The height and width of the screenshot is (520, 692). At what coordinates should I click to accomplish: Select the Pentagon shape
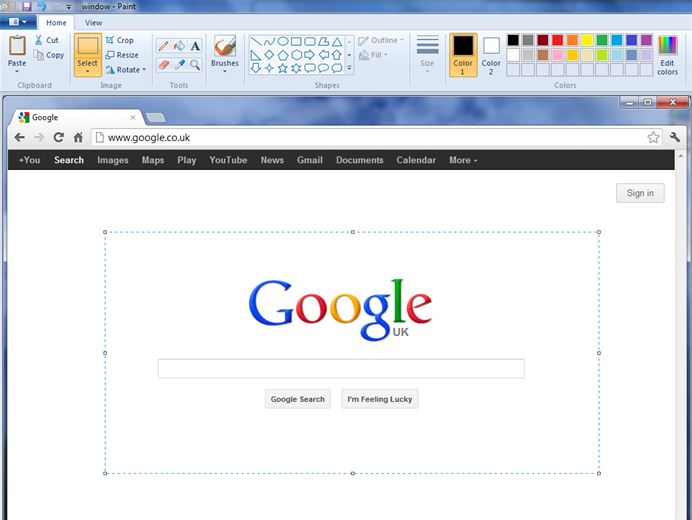point(283,55)
